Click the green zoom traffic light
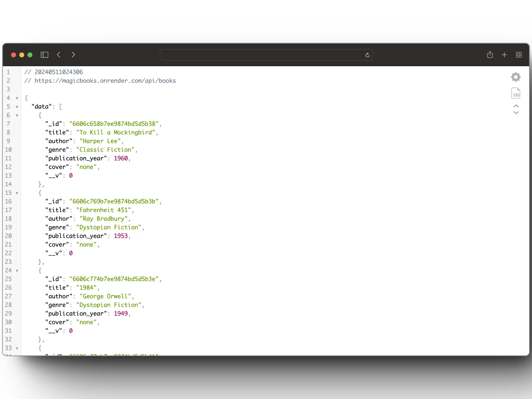532x399 pixels. [30, 55]
